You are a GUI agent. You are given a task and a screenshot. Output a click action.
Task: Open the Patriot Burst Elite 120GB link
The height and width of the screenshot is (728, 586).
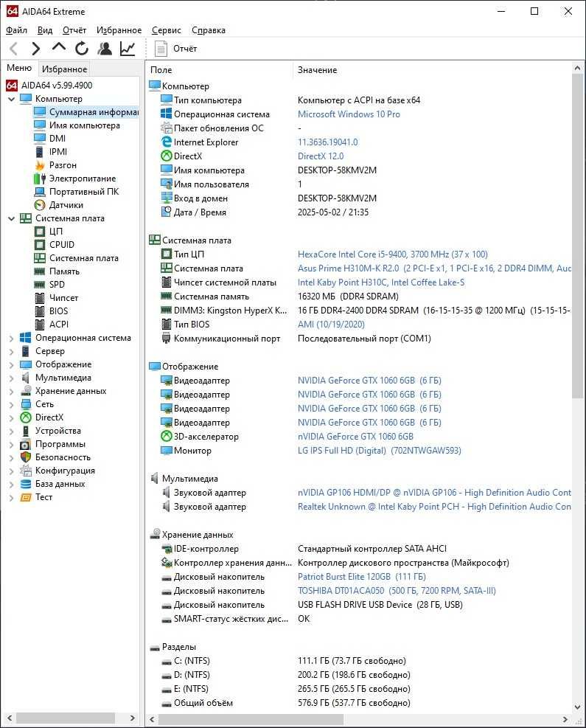(x=361, y=577)
